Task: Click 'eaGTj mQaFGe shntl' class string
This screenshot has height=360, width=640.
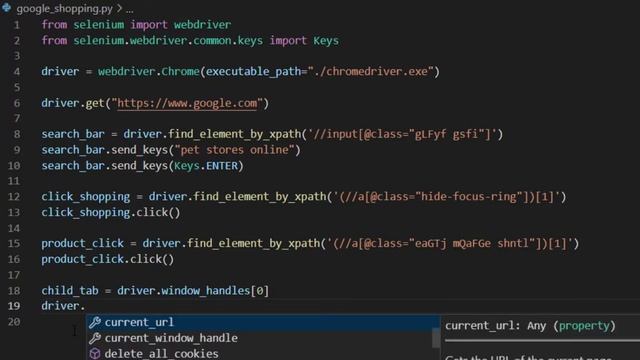Action: tap(472, 244)
